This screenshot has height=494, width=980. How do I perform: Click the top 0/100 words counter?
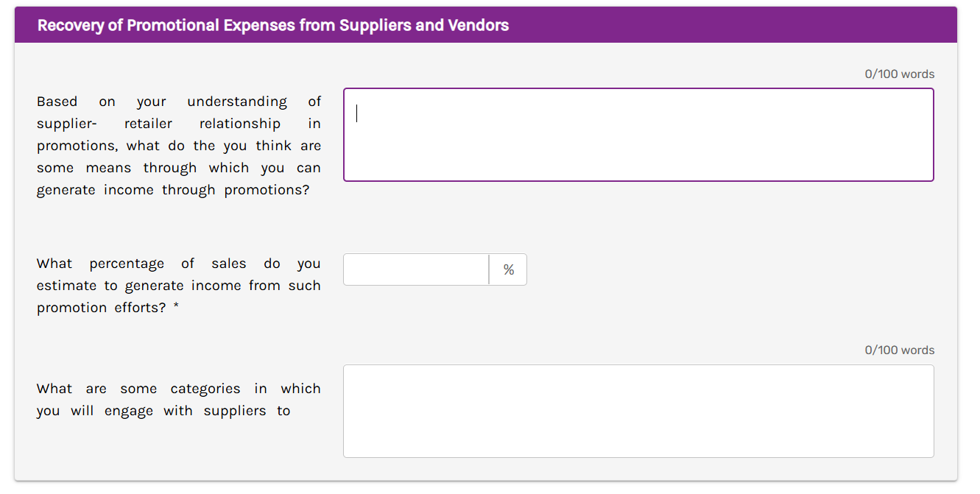click(x=899, y=74)
